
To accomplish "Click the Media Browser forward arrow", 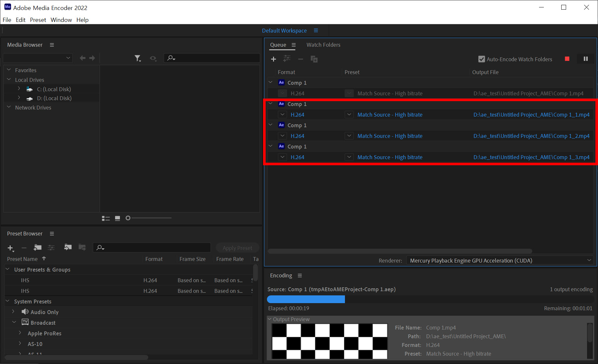I will 92,58.
